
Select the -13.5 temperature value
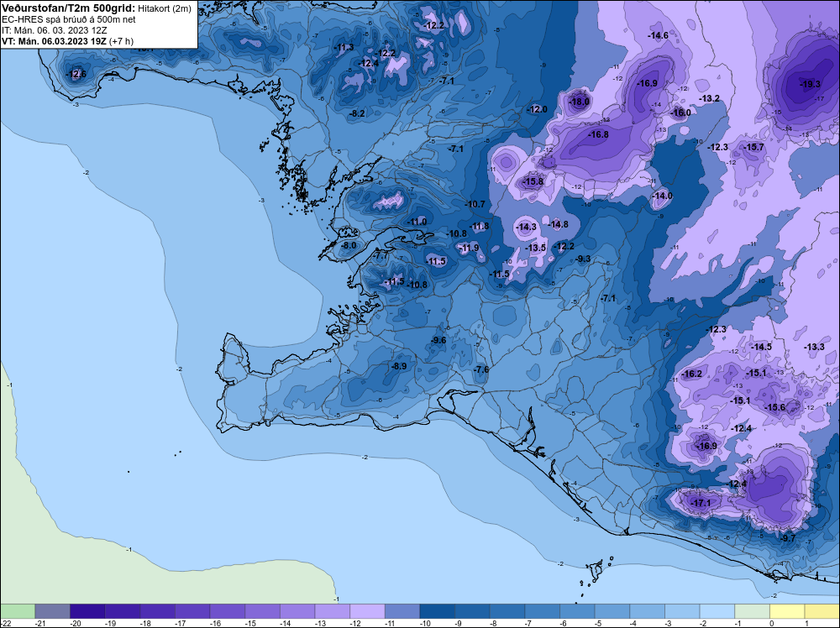point(536,248)
